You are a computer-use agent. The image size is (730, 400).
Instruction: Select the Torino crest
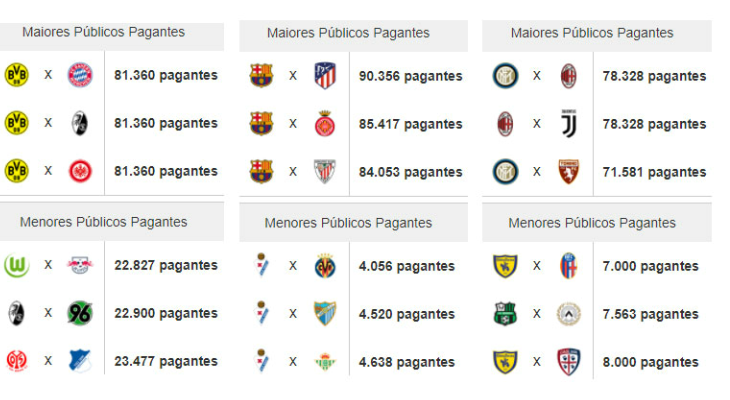pos(569,172)
